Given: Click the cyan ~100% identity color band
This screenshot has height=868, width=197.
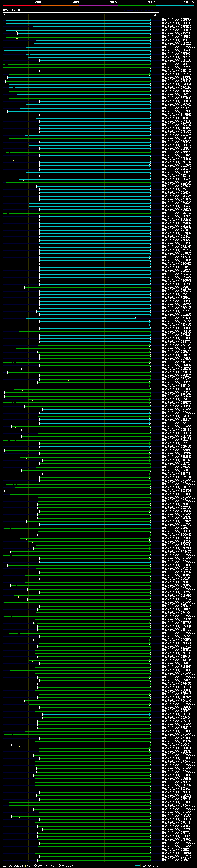Looking at the screenshot, I should pos(175,6).
